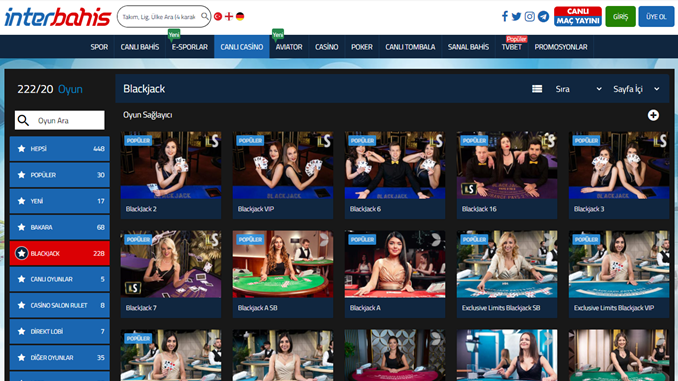Open the Sıra sorting dropdown

pyautogui.click(x=579, y=89)
